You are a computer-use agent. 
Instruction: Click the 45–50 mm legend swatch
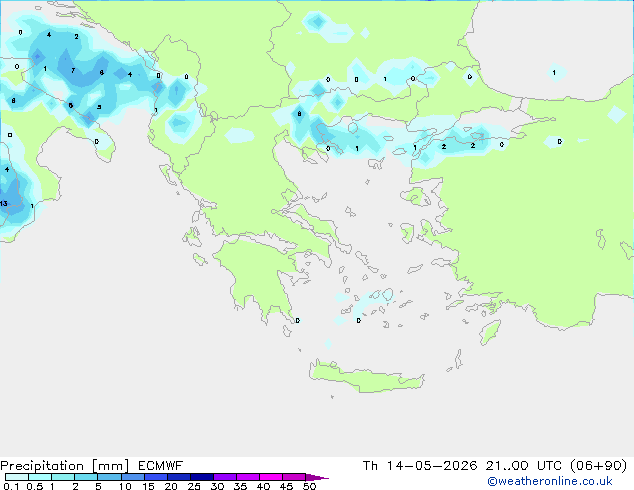[294, 477]
